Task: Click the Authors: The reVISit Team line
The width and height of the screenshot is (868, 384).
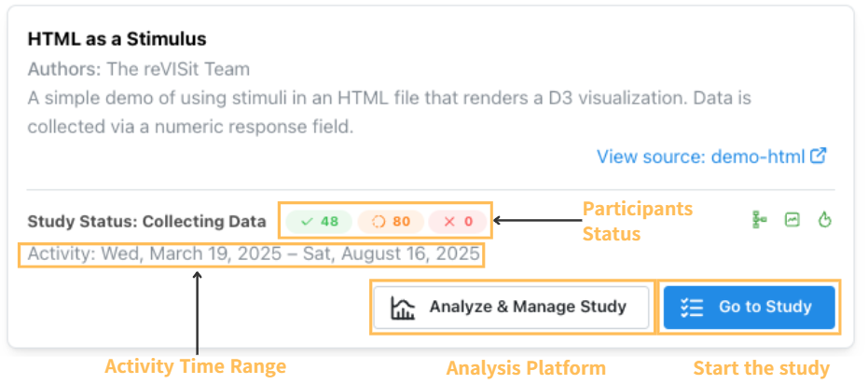Action: pyautogui.click(x=138, y=69)
